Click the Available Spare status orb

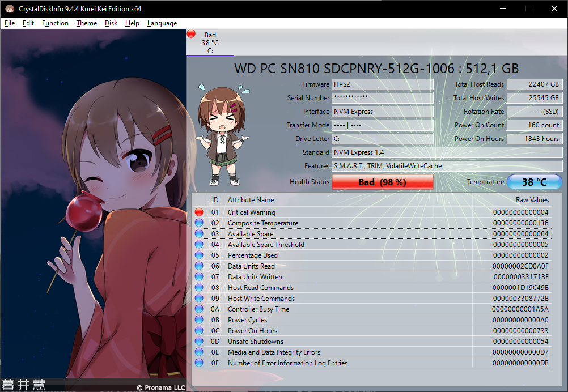click(199, 233)
